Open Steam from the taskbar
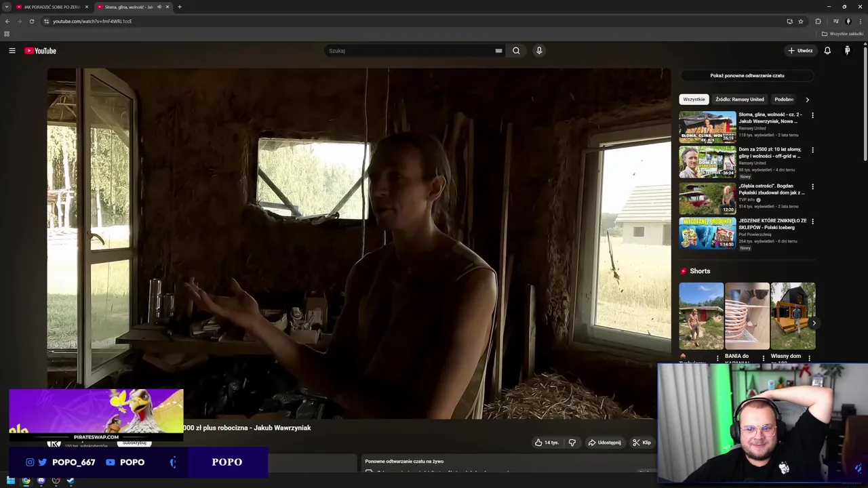This screenshot has width=868, height=488. (71, 481)
